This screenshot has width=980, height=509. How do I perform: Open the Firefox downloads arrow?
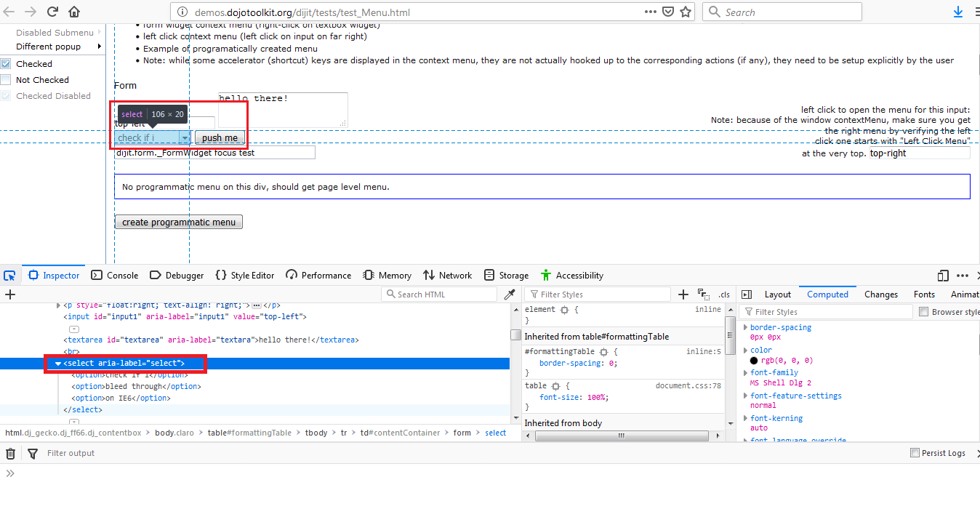click(958, 12)
